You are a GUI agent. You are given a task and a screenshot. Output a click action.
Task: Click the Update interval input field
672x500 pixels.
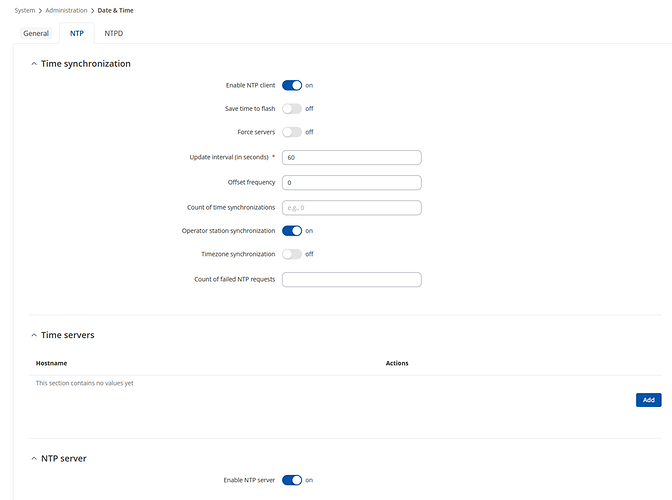tap(351, 157)
